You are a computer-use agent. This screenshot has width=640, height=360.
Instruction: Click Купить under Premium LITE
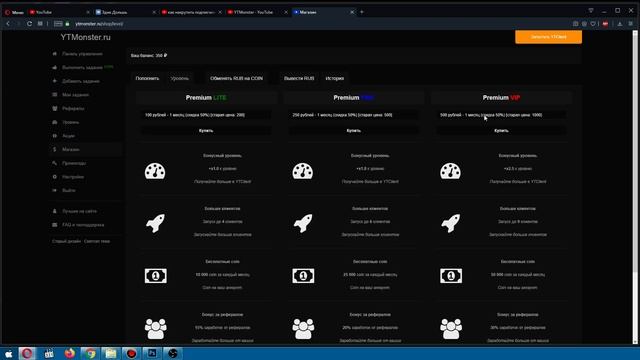coord(206,131)
